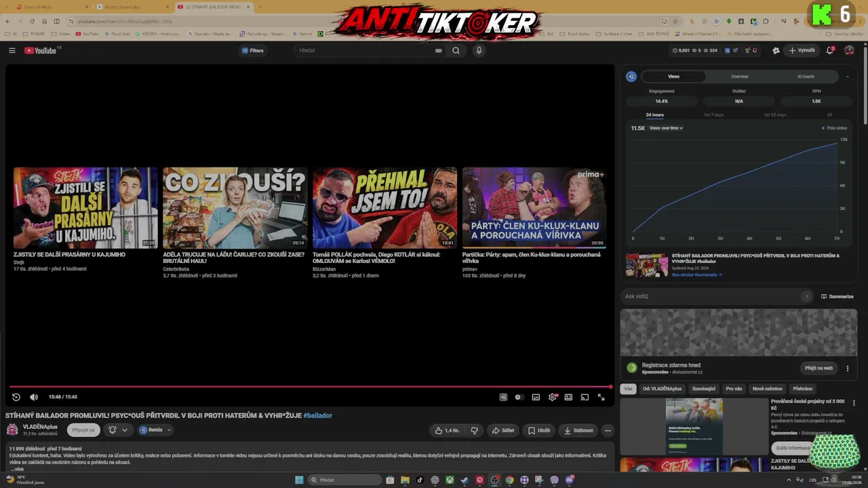Seek on the red video progress bar
Image resolution: width=868 pixels, height=488 pixels.
pyautogui.click(x=309, y=387)
